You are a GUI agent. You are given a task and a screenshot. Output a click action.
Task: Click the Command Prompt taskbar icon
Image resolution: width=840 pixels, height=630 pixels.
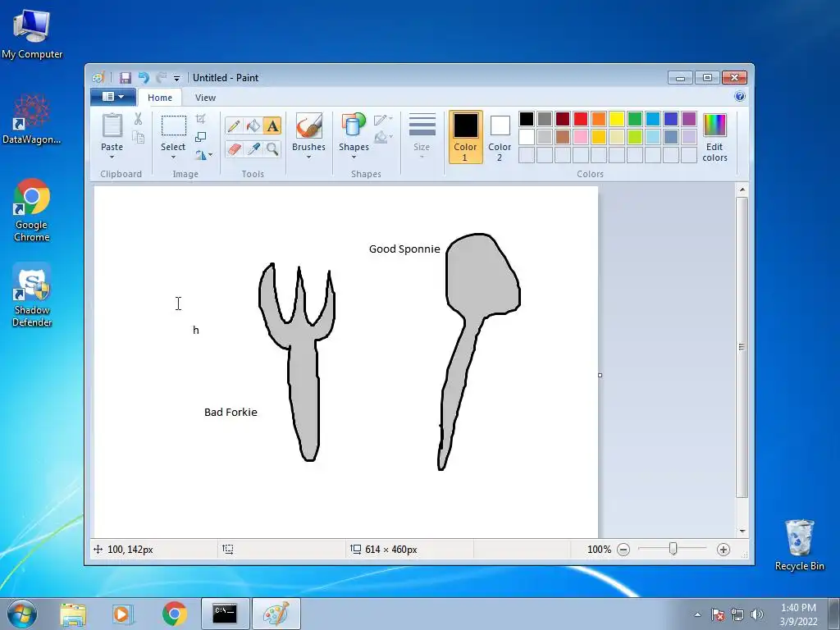point(225,614)
